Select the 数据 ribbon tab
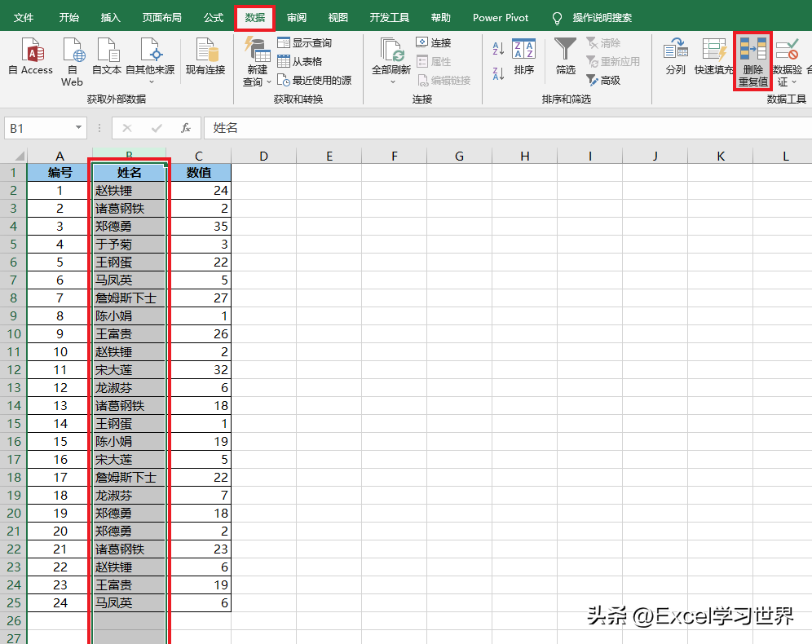812x644 pixels. 255,18
